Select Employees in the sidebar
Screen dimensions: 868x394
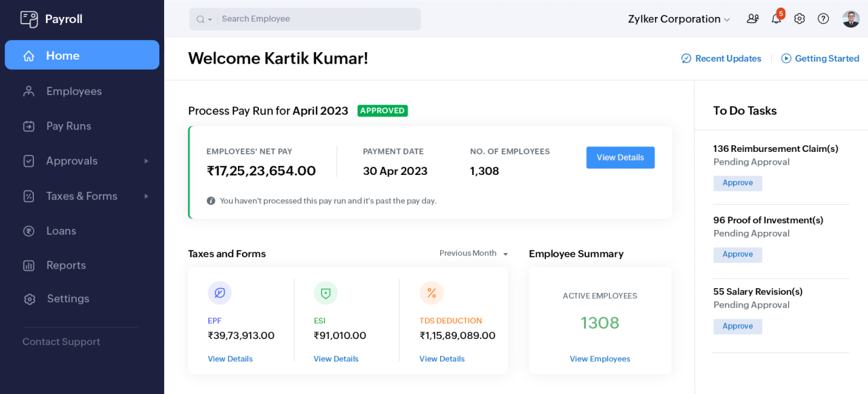[x=74, y=91]
